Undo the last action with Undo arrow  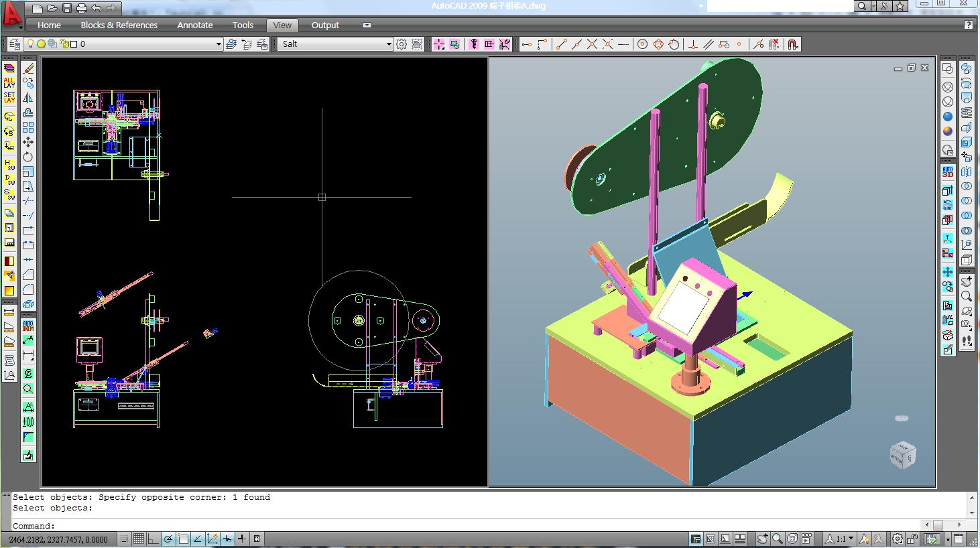[x=97, y=8]
